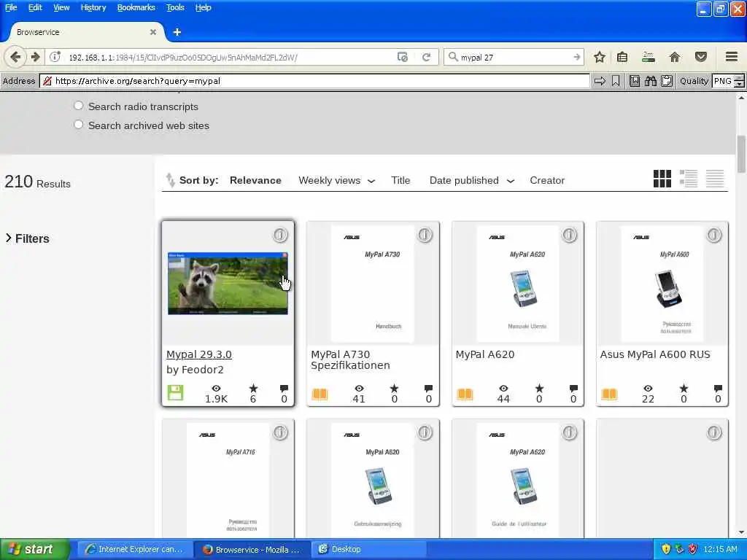
Task: Click the reader view icon in URL bar
Action: point(403,57)
